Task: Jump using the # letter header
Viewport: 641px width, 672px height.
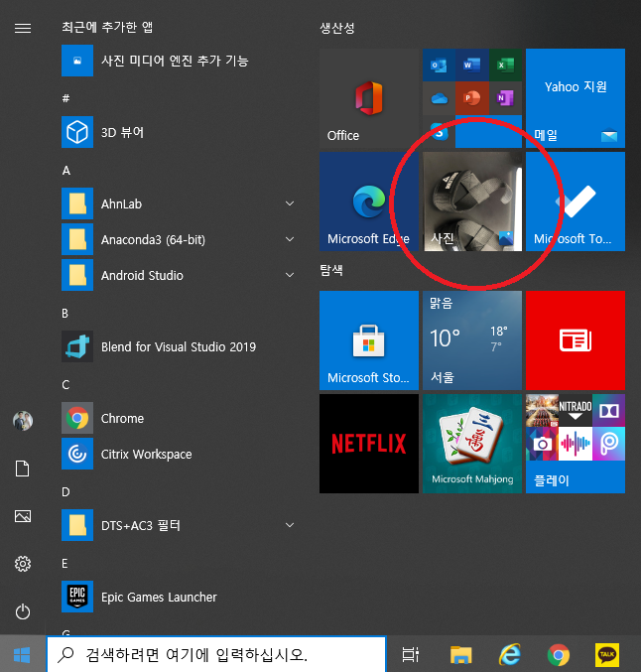Action: 65,98
